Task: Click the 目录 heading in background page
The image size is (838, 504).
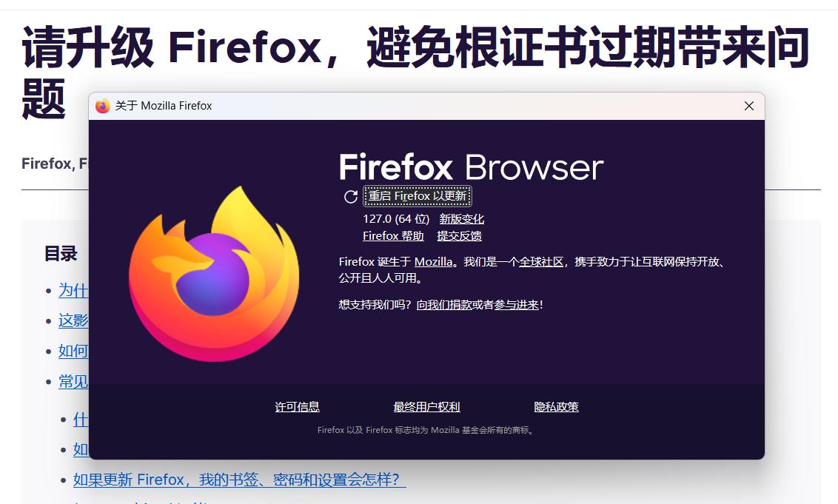Action: [x=61, y=253]
